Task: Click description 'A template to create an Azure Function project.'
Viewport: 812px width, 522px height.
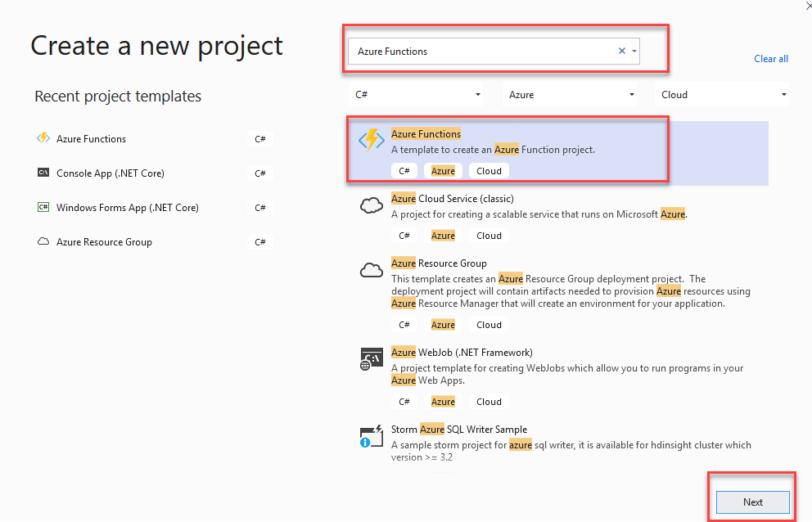Action: (x=493, y=150)
